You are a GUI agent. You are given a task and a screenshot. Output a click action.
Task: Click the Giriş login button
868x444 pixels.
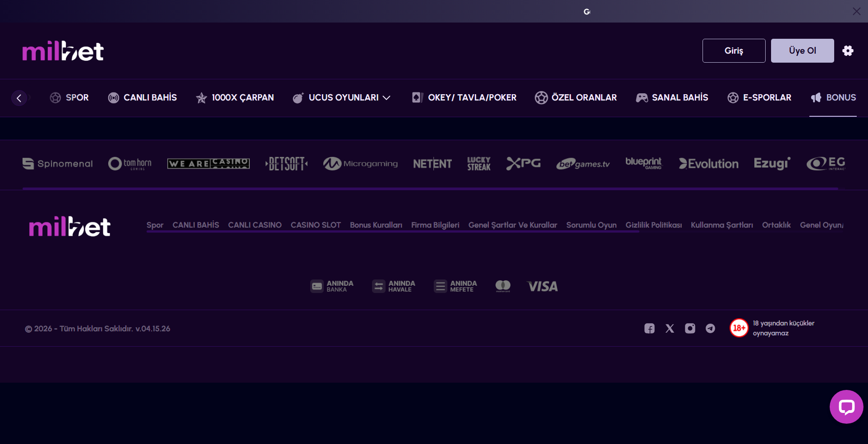coord(734,50)
